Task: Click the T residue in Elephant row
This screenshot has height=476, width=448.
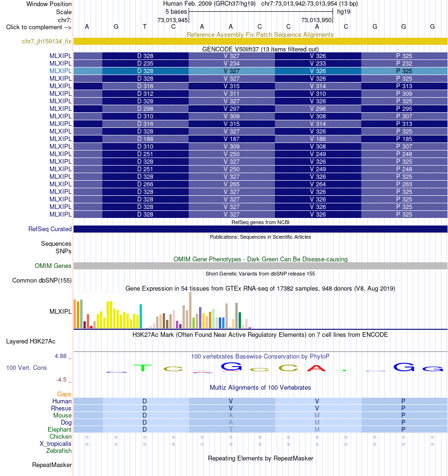Action: pyautogui.click(x=231, y=430)
